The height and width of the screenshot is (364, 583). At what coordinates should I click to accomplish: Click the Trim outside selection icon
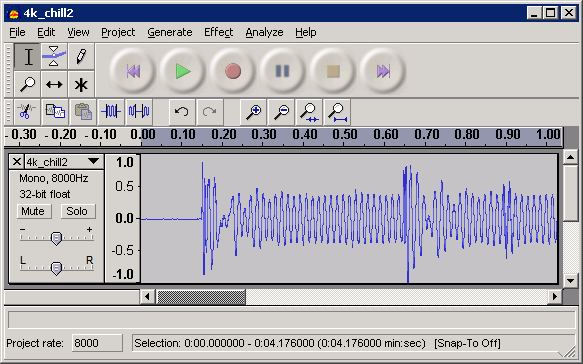(111, 112)
